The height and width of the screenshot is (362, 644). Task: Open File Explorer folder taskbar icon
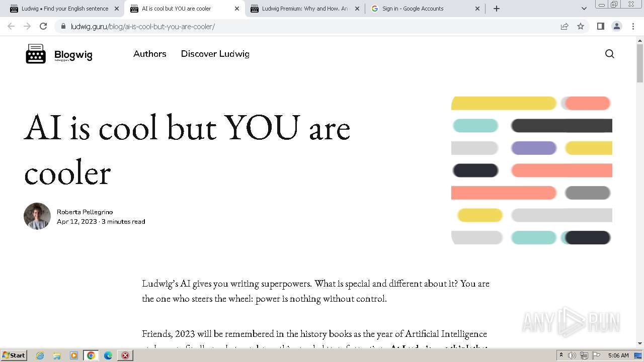pos(57,355)
